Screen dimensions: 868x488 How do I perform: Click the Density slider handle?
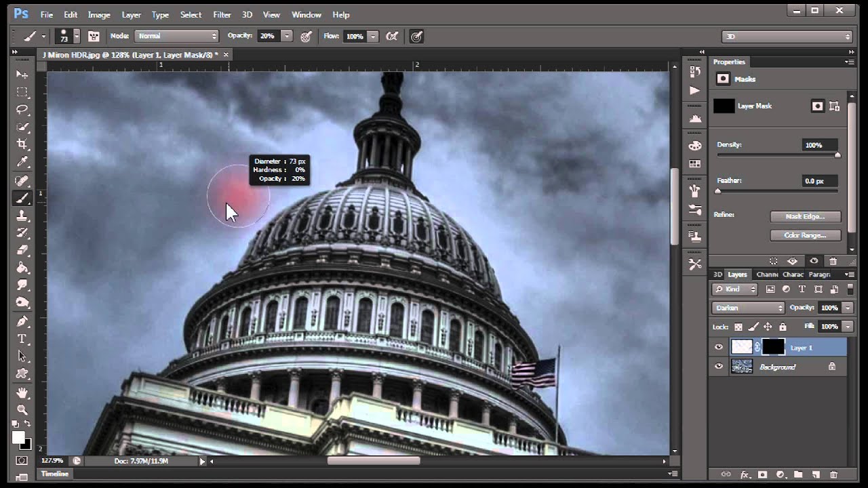click(837, 155)
